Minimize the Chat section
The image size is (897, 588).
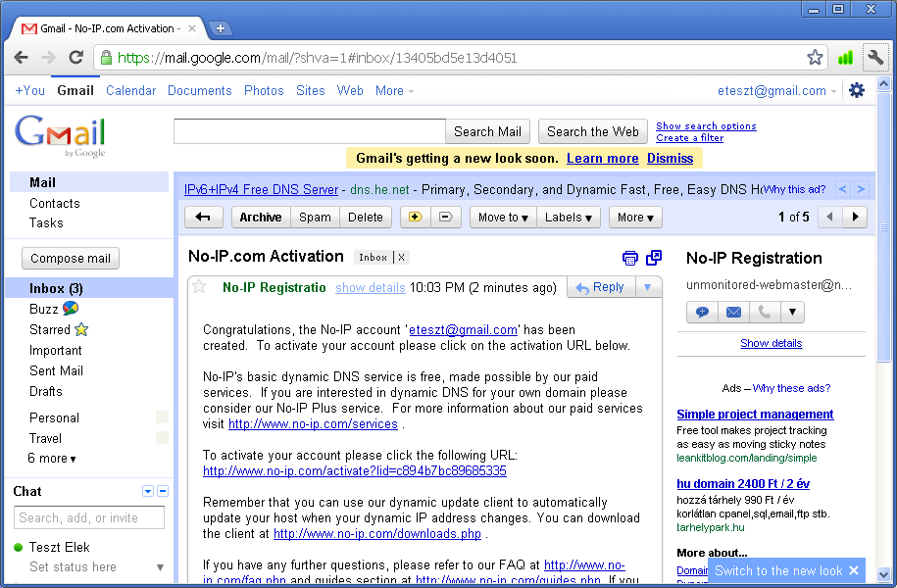(163, 491)
